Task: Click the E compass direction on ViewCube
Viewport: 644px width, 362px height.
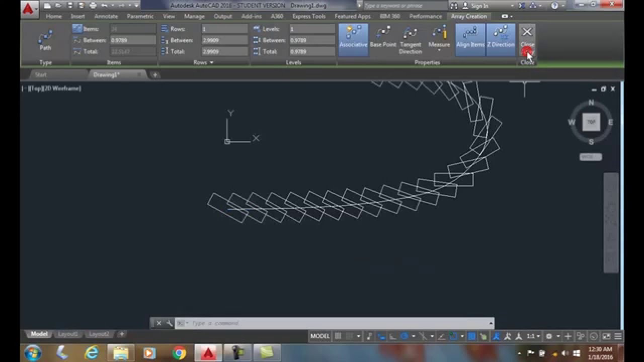Action: pos(610,122)
